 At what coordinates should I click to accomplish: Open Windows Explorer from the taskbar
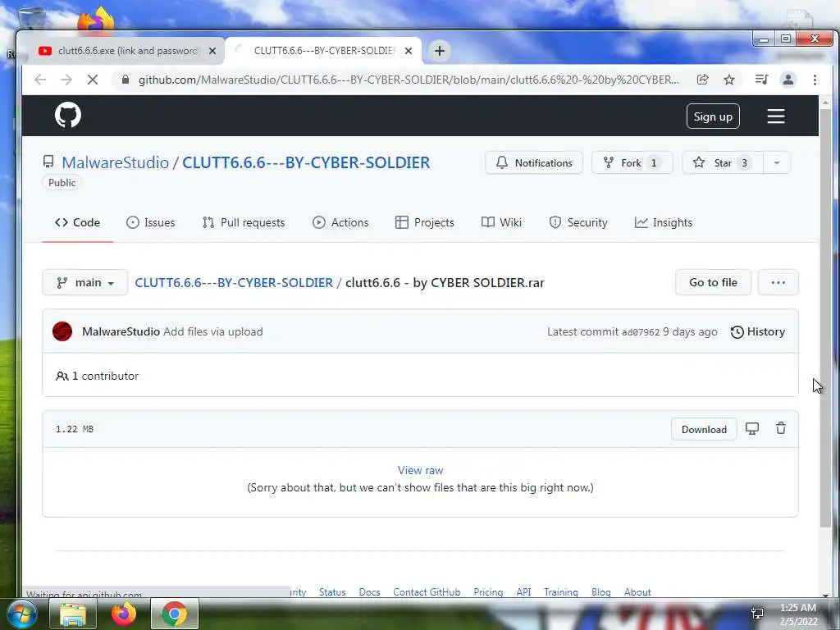tap(73, 614)
